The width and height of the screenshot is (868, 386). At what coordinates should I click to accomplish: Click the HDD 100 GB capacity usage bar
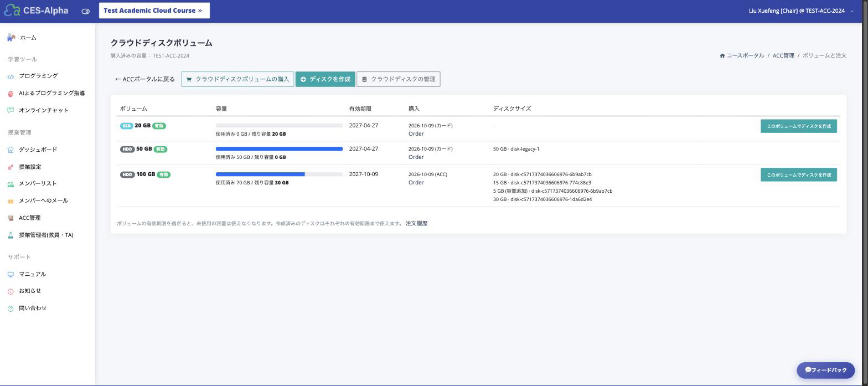pyautogui.click(x=279, y=174)
